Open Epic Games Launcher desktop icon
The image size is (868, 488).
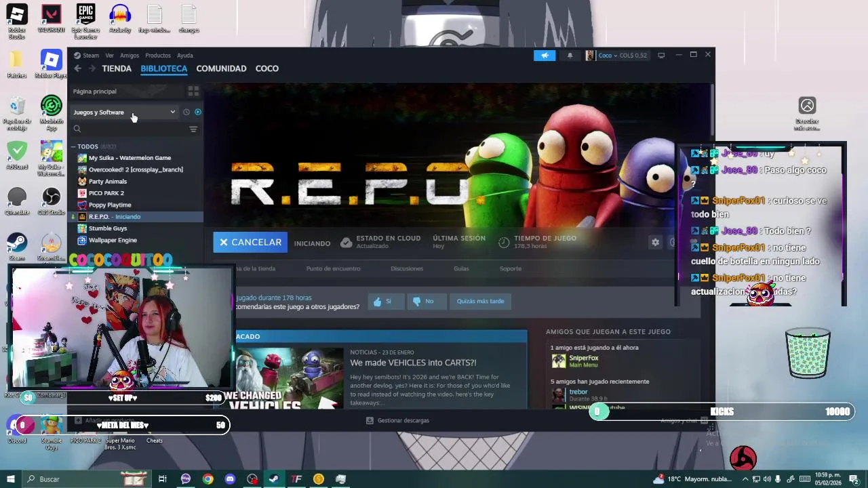(x=85, y=22)
